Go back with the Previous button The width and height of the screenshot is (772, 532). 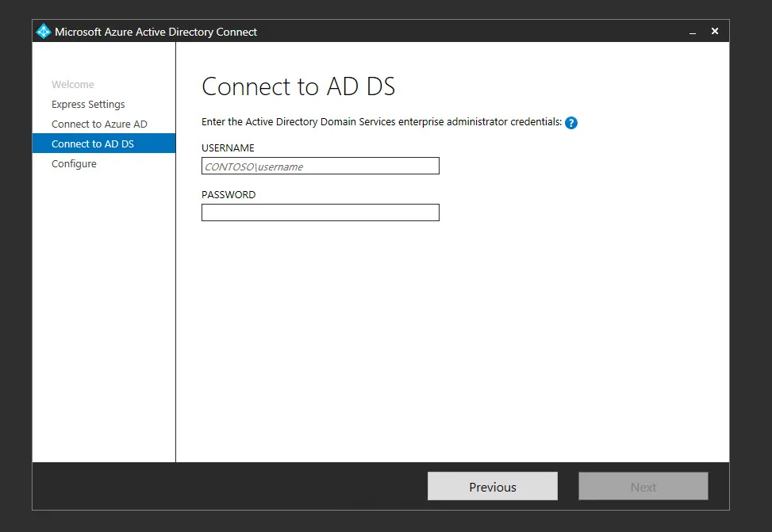tap(493, 486)
